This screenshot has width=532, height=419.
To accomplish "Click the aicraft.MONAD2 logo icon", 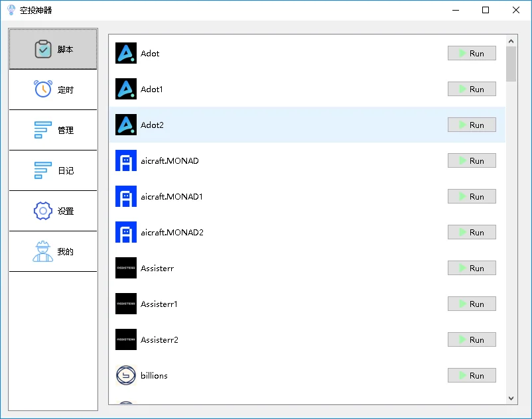I will point(126,232).
